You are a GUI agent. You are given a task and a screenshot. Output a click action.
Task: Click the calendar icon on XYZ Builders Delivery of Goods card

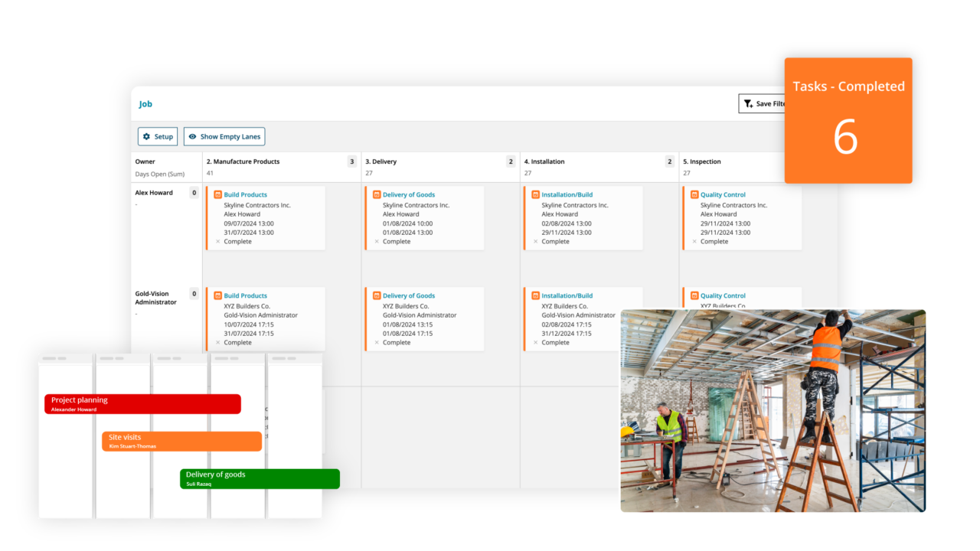377,296
